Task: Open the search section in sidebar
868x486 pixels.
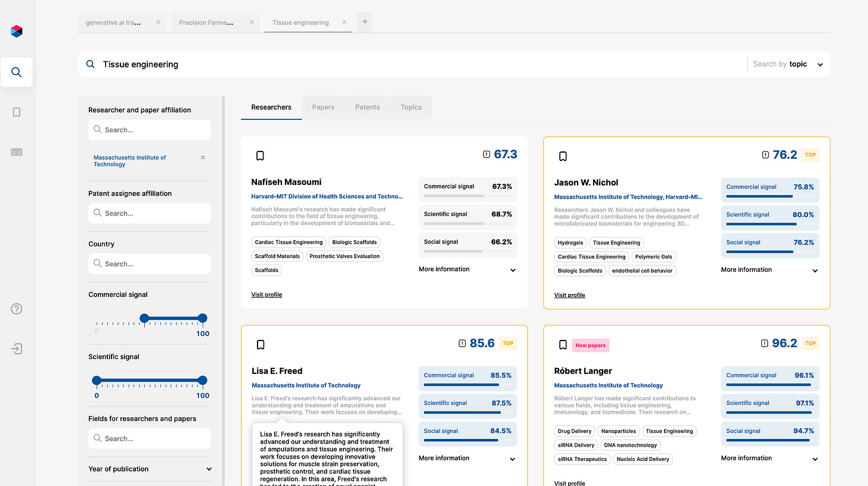Action: [x=17, y=72]
